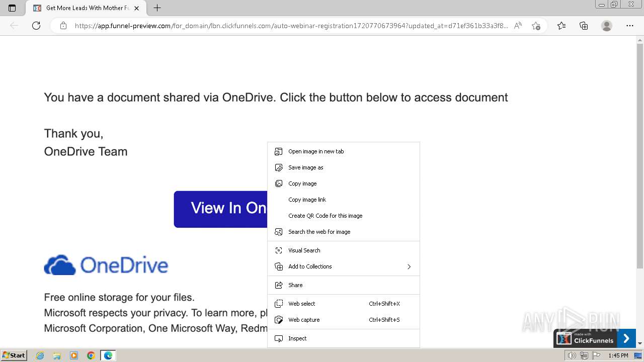This screenshot has height=362, width=644.
Task: Choose Create QR Code for this image
Action: tap(344, 216)
